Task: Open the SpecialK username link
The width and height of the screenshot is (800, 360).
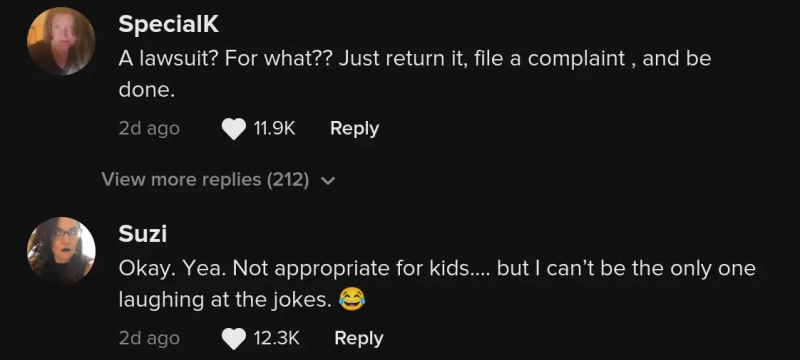Action: [168, 24]
